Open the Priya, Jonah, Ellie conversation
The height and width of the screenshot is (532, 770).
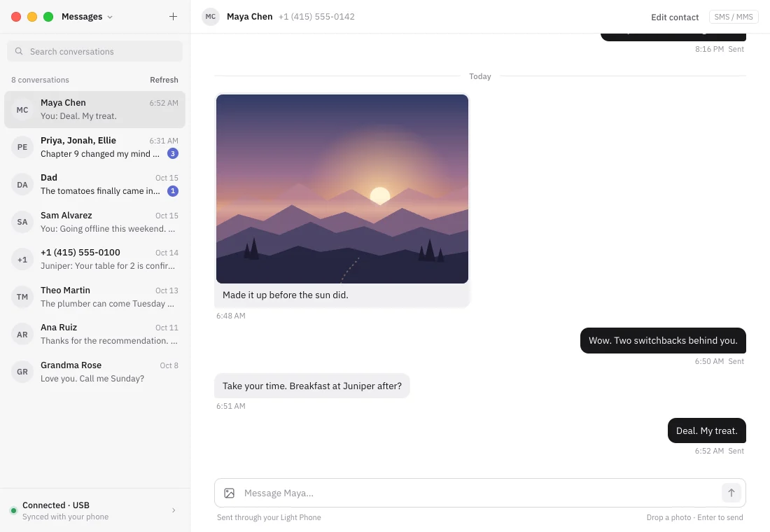[94, 147]
